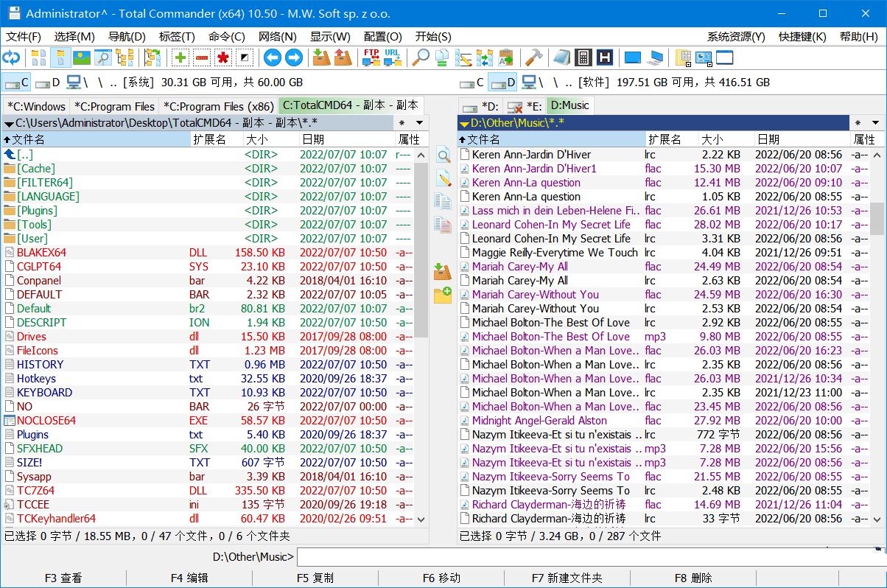Switch to the *C:Windows tab
887x588 pixels.
35,105
